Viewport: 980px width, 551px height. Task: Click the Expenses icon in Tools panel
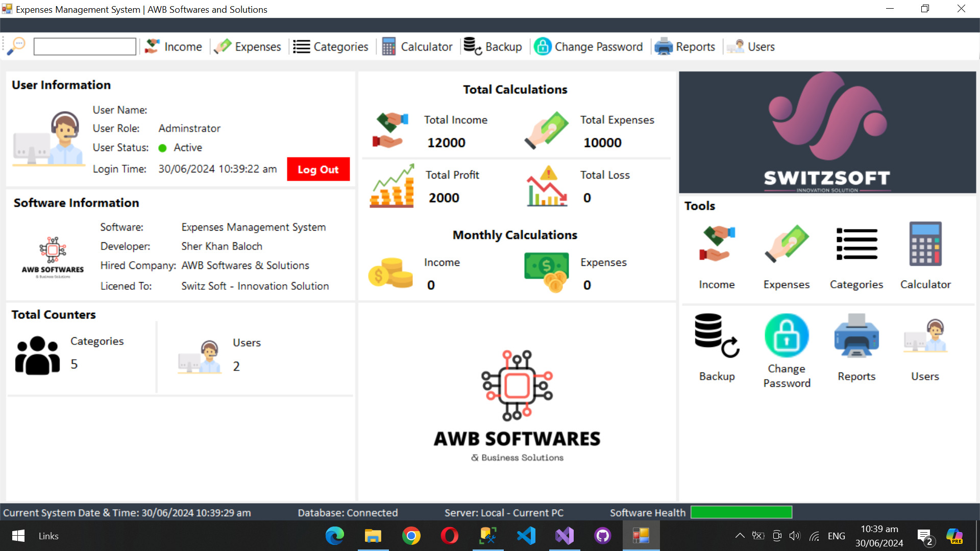[787, 244]
